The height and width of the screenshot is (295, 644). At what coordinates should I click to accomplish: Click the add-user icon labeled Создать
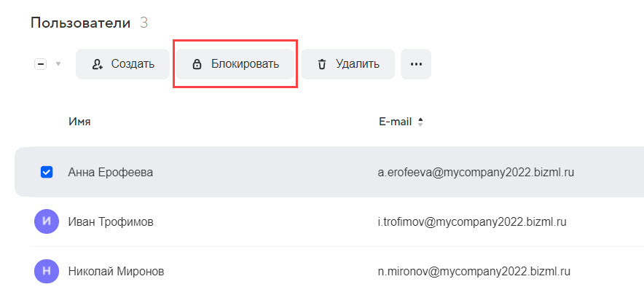(x=97, y=64)
